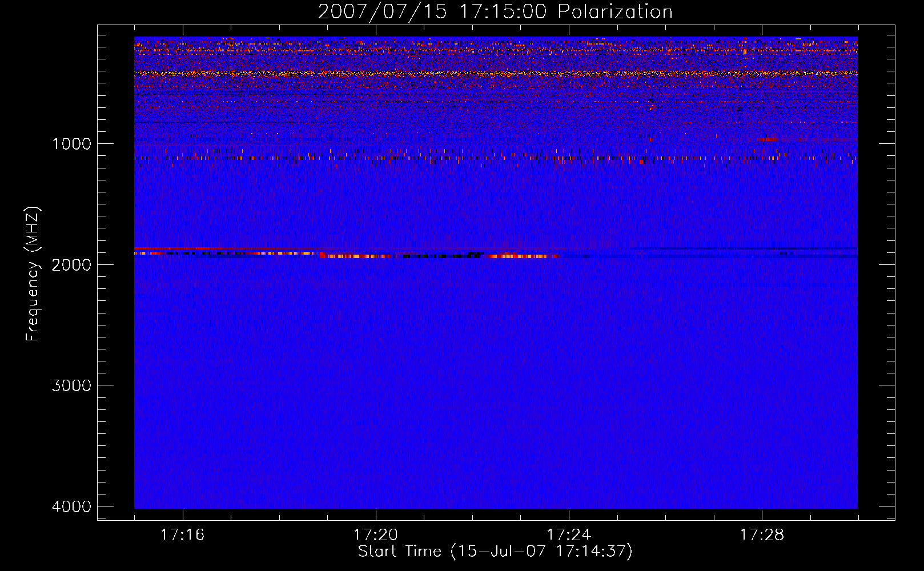
Task: Click the 17:24 time tick label
Action: click(x=569, y=535)
